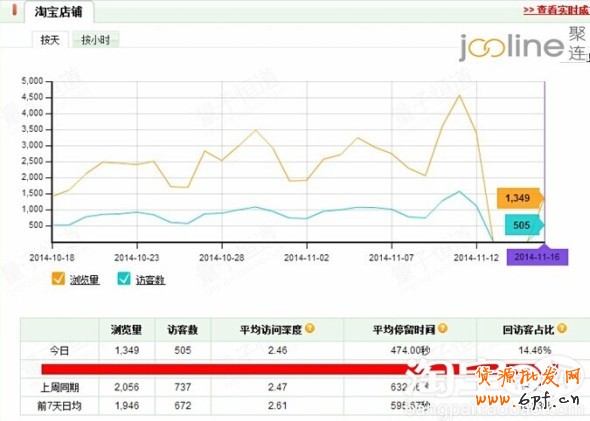Click the 1,349 cell in 今日 row
Screen dimensions: 590x421
[x=127, y=350]
